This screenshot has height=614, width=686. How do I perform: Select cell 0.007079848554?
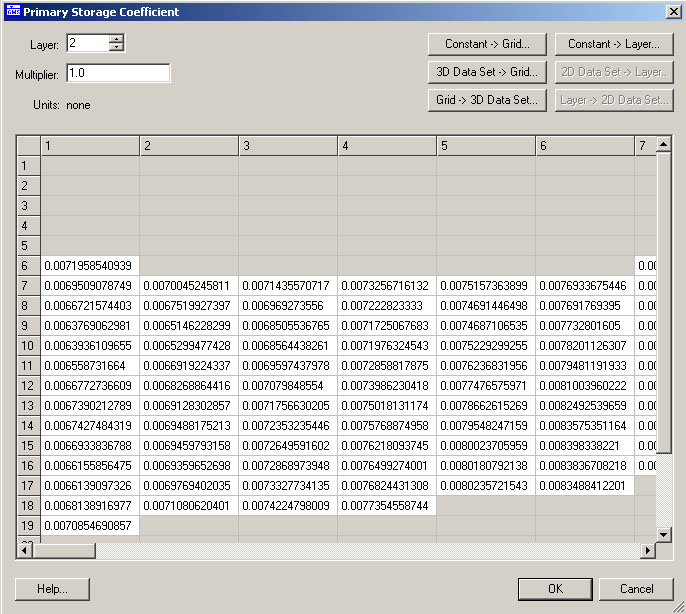pos(288,386)
